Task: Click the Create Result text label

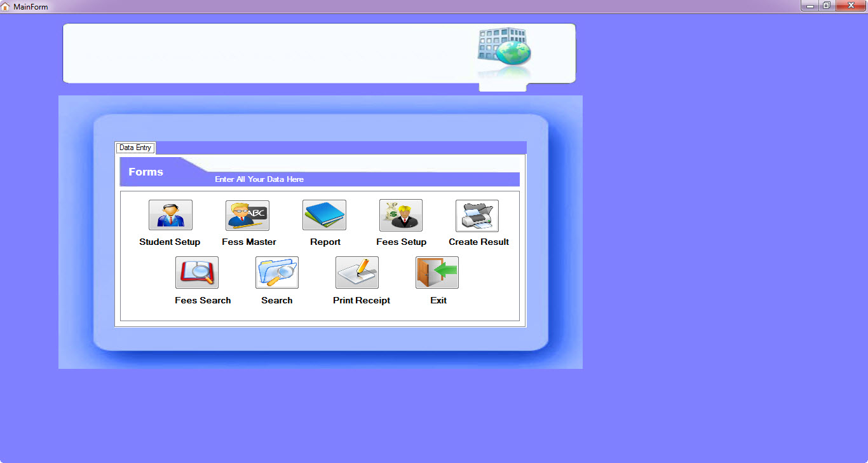Action: (x=478, y=242)
